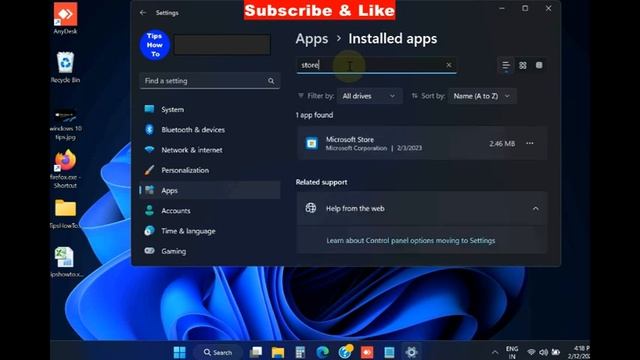Click the Settings back arrow
Image resolution: width=640 pixels, height=360 pixels.
point(143,13)
